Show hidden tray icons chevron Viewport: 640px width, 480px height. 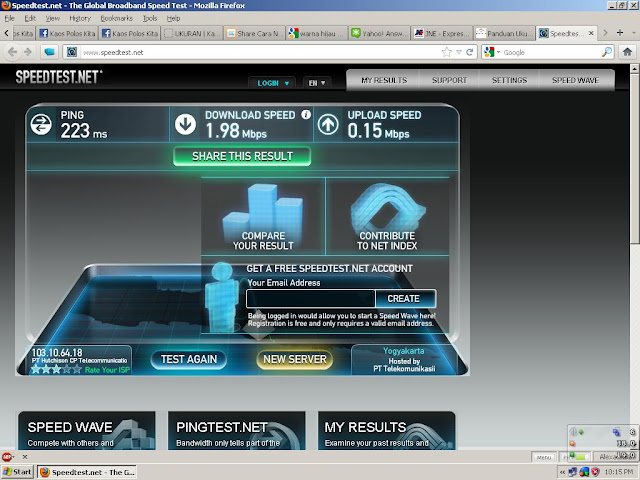click(x=562, y=472)
